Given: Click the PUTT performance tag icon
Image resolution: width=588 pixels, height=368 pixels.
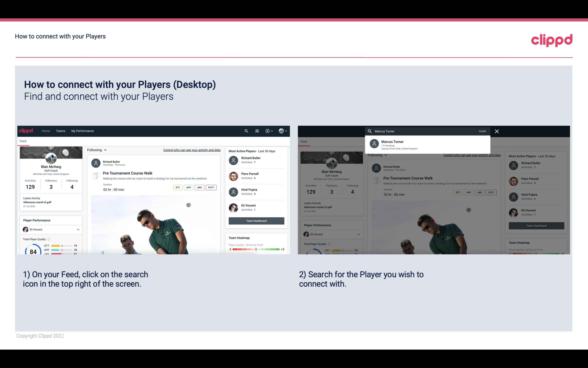Looking at the screenshot, I should coord(211,187).
